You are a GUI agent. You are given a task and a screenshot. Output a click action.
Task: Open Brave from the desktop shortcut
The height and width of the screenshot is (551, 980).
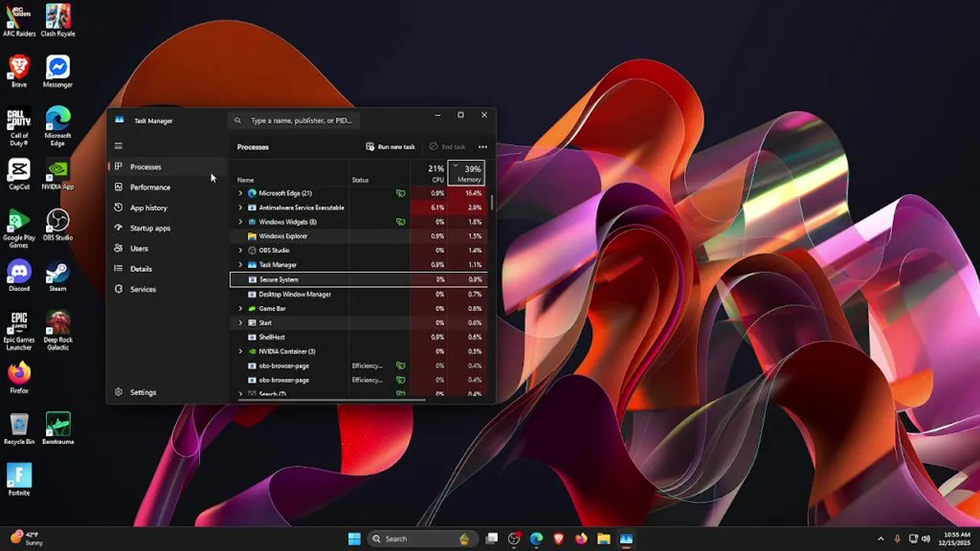click(19, 71)
